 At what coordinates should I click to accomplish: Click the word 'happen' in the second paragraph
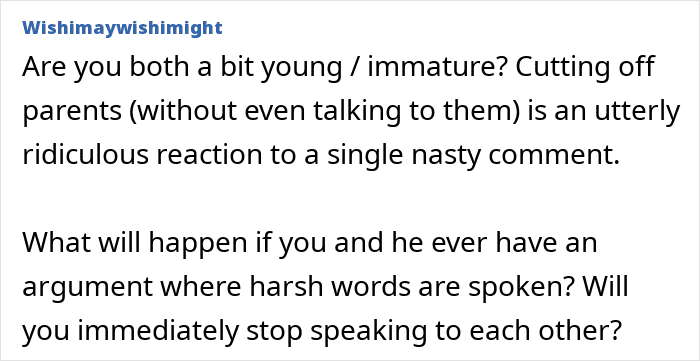[x=197, y=245]
